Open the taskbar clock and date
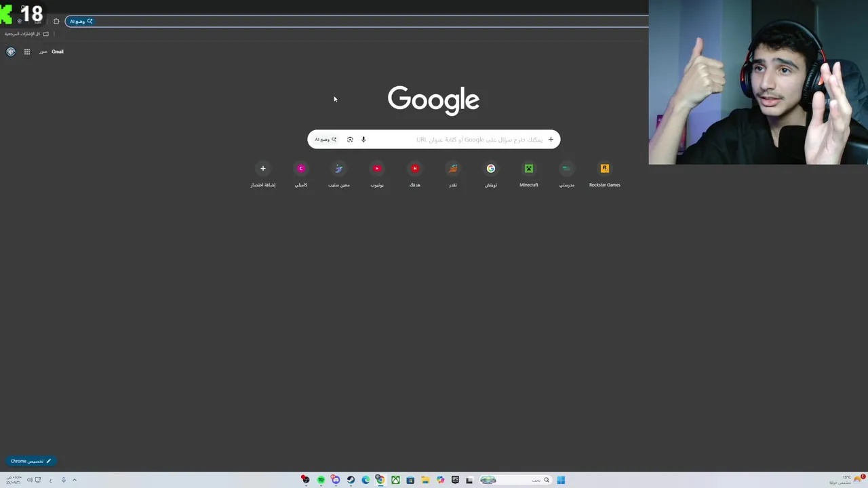 click(x=14, y=480)
